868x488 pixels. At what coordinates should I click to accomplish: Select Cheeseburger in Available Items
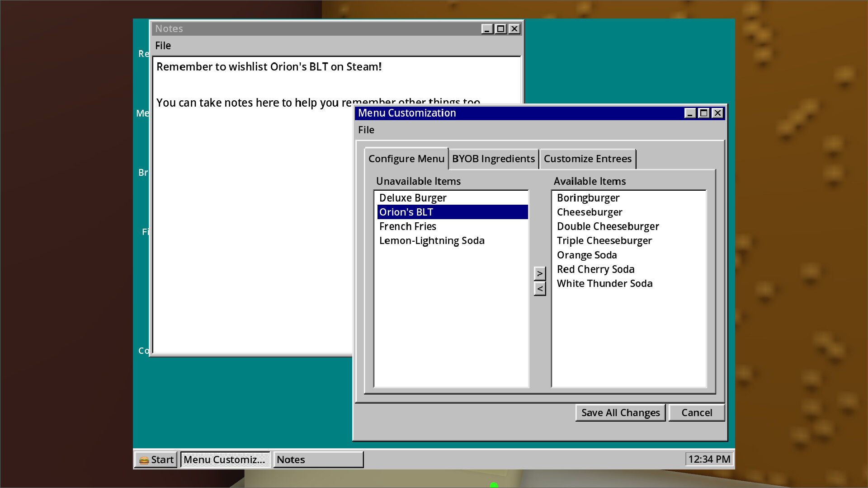point(629,212)
